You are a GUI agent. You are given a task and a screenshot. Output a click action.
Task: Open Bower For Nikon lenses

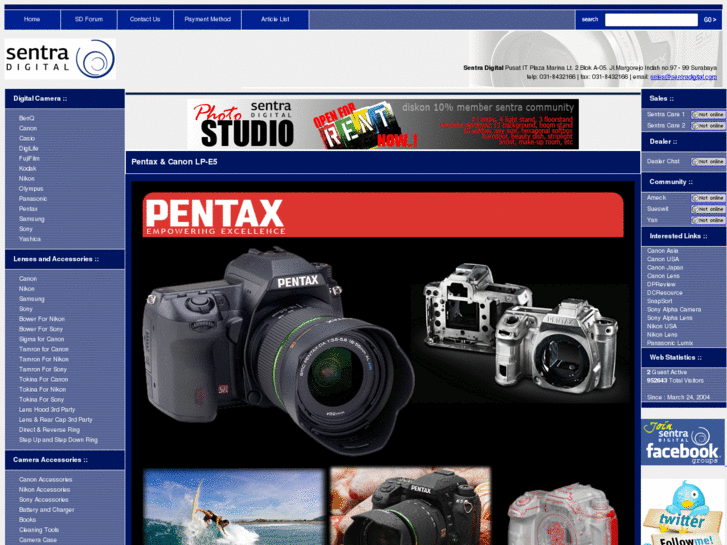(x=42, y=319)
